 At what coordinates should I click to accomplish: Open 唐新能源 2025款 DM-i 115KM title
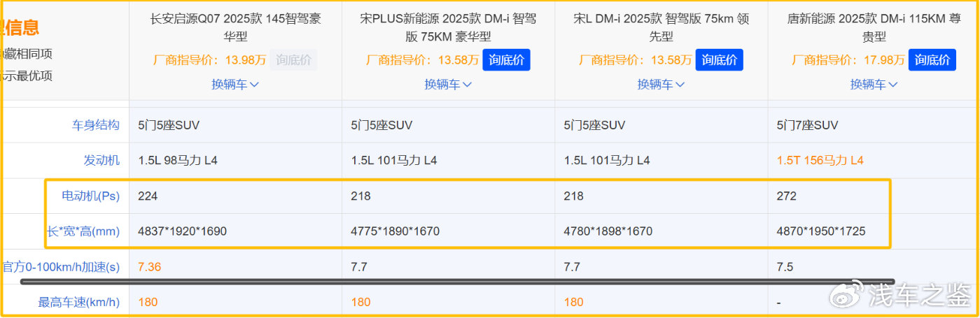[874, 27]
